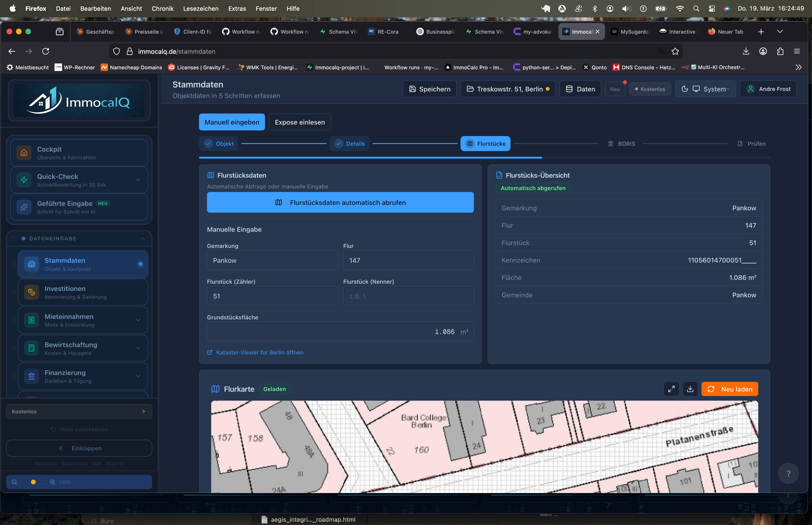Click Flurstücksdaten automatisch abrufen
The image size is (812, 525).
coord(340,203)
